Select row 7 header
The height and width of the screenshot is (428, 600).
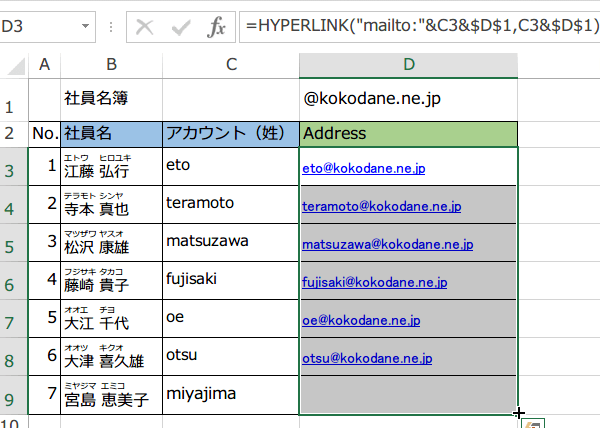pyautogui.click(x=14, y=318)
